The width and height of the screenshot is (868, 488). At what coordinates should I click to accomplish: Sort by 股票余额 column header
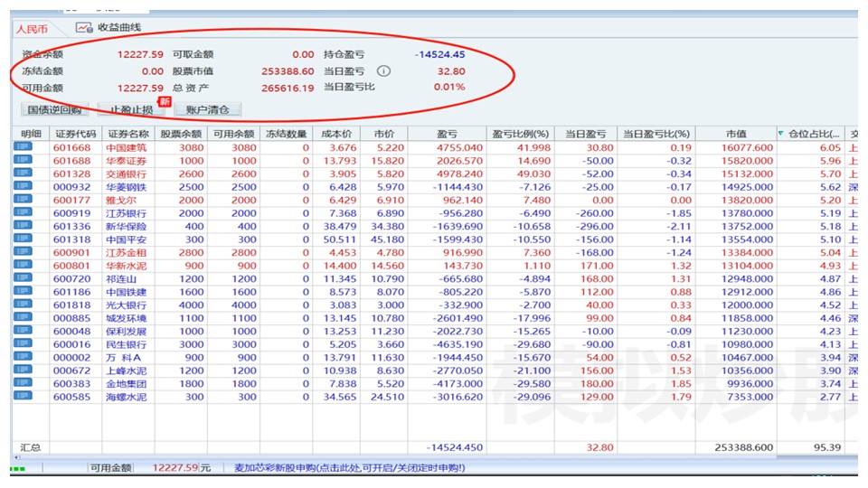(181, 134)
